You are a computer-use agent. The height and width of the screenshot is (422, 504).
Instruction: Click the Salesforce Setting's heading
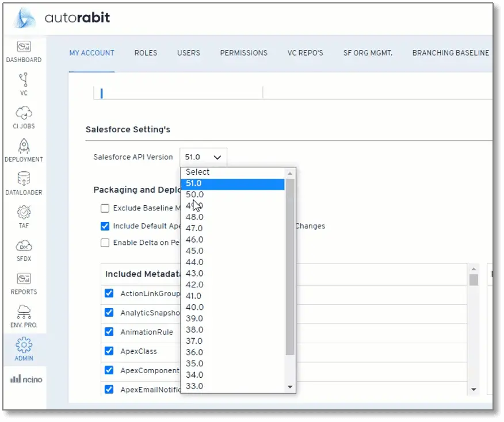(x=128, y=129)
